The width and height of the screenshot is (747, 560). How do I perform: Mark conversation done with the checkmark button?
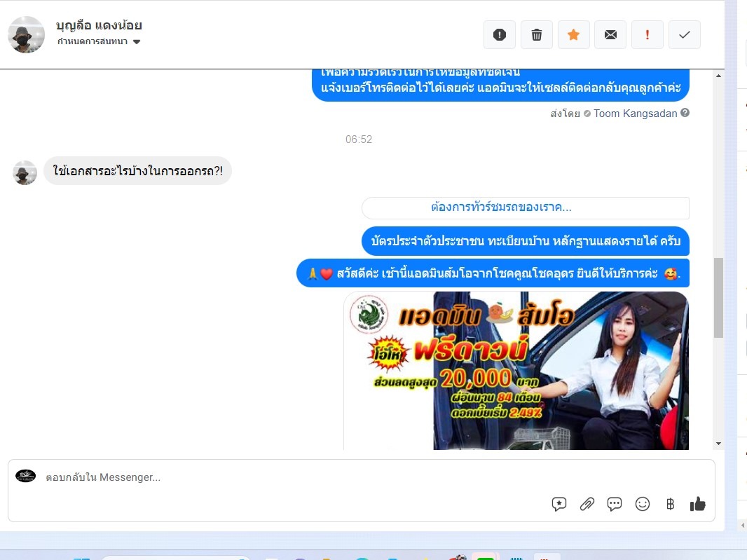pyautogui.click(x=685, y=35)
